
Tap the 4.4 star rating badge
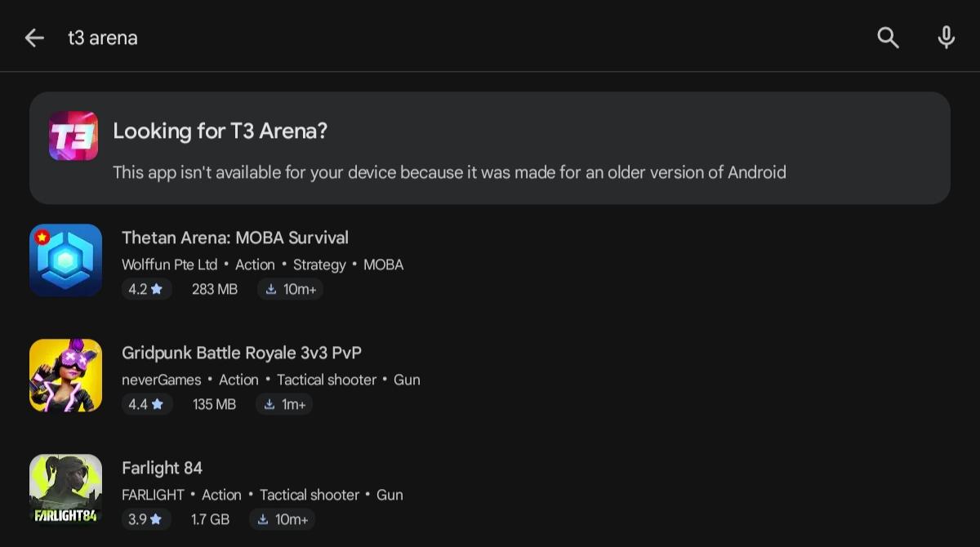(146, 404)
